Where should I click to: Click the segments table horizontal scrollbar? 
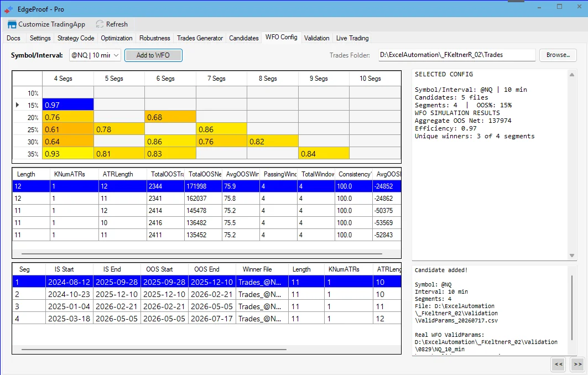pyautogui.click(x=154, y=350)
